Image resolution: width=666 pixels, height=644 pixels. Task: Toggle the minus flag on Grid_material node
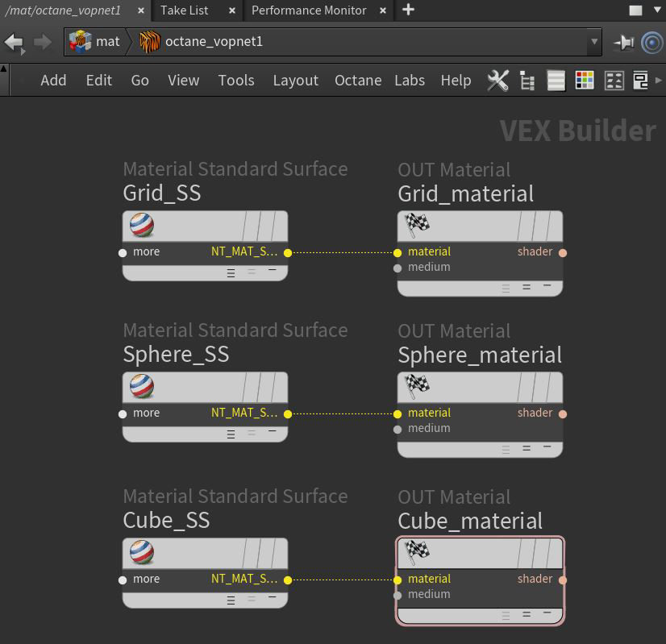tap(547, 286)
